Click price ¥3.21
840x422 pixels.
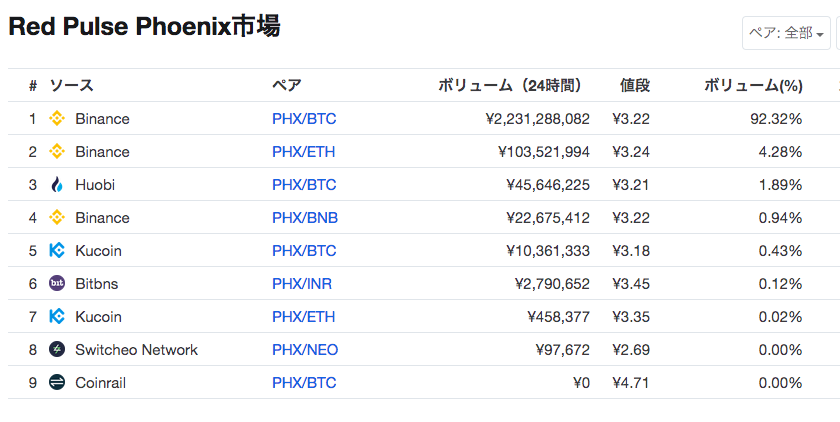[x=631, y=185]
